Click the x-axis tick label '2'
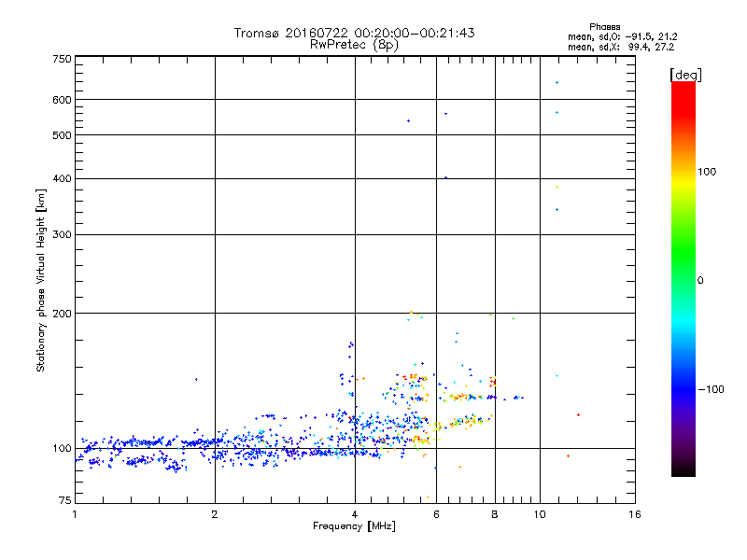 tap(215, 514)
